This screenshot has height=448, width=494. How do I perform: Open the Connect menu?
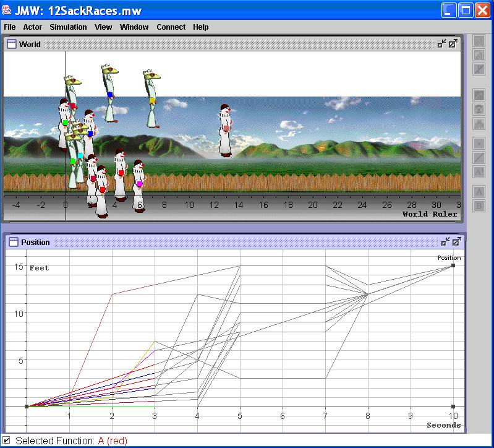point(171,27)
